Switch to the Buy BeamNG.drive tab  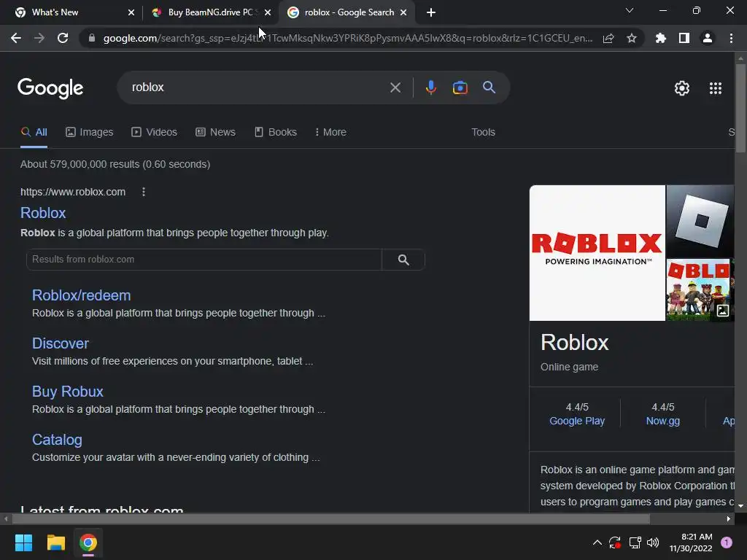click(x=209, y=12)
